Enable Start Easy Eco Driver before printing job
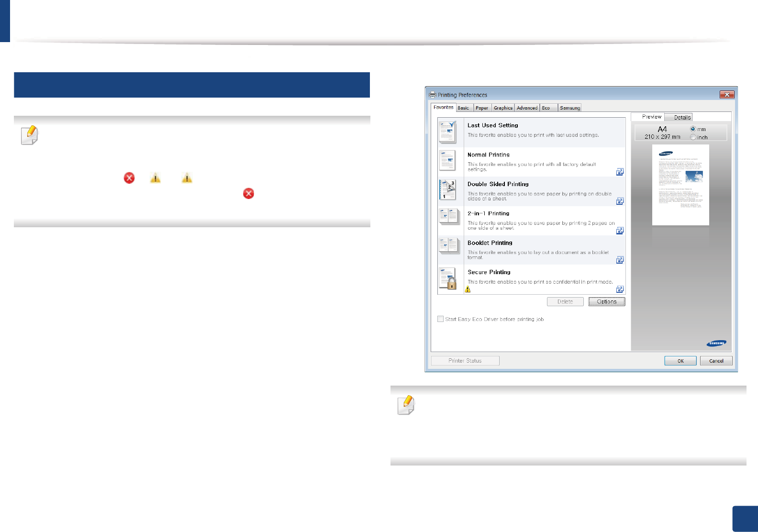The height and width of the screenshot is (532, 758). (440, 319)
